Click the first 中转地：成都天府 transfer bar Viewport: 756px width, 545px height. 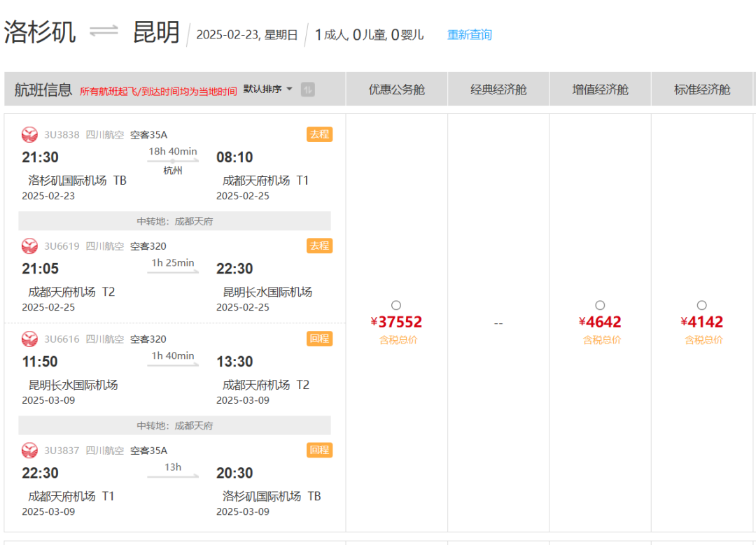[174, 221]
